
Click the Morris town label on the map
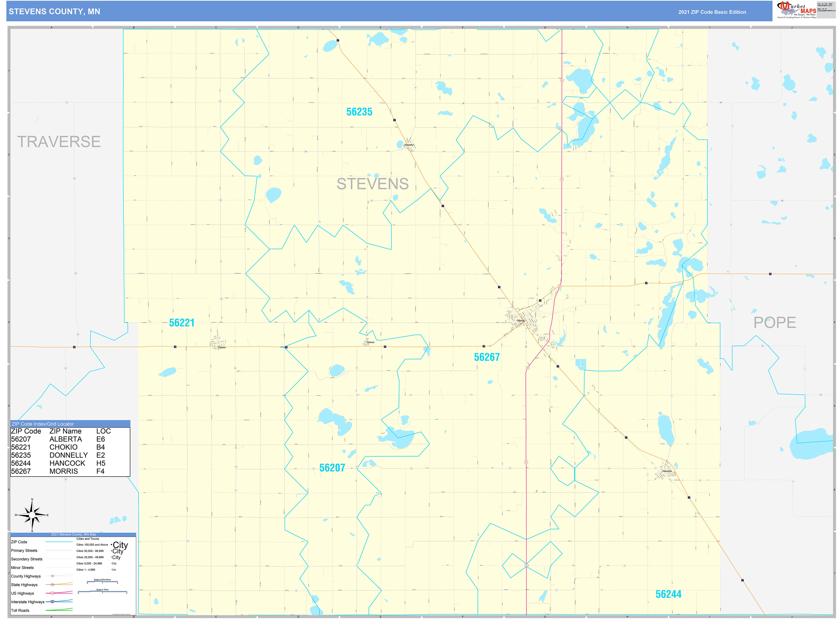(x=521, y=321)
